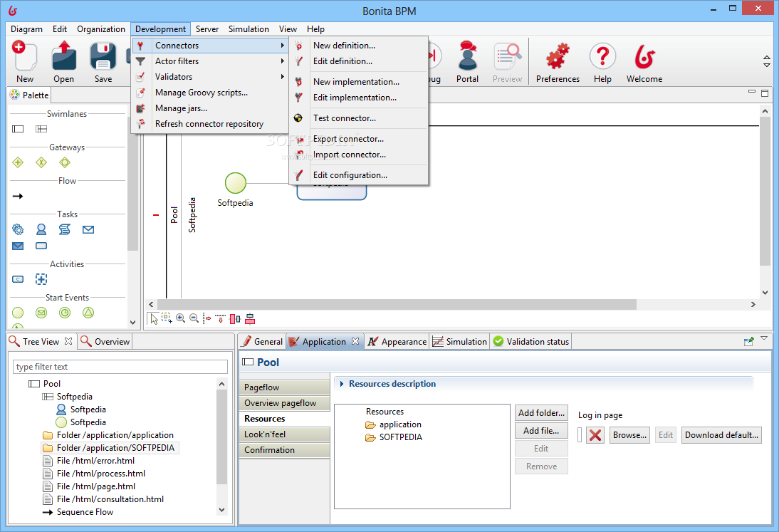Select File /html/error.html tree item

point(90,461)
